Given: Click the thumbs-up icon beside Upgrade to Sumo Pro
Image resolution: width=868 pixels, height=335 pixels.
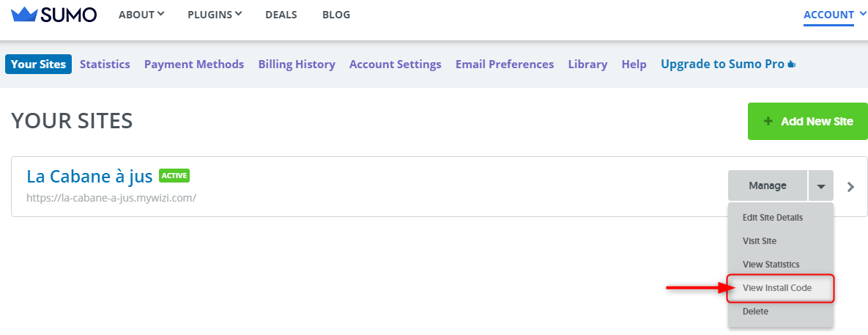Looking at the screenshot, I should pyautogui.click(x=791, y=65).
